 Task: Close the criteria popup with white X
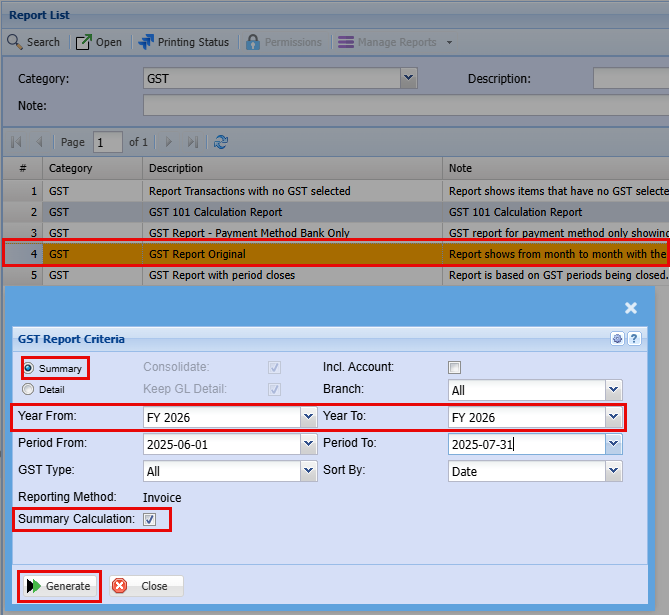[631, 308]
